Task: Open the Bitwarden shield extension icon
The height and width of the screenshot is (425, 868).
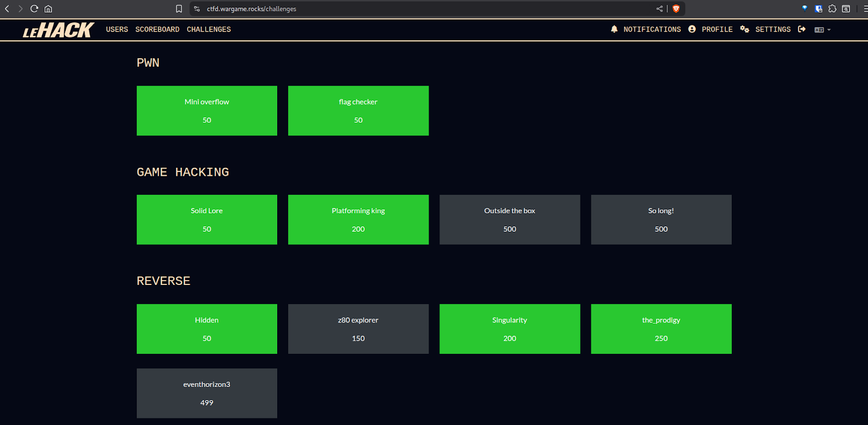Action: click(x=819, y=9)
